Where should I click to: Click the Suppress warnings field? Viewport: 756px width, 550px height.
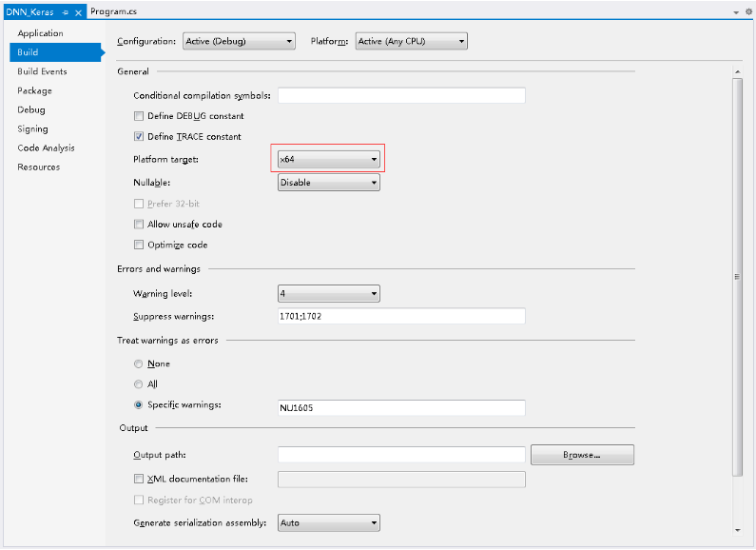tap(401, 317)
